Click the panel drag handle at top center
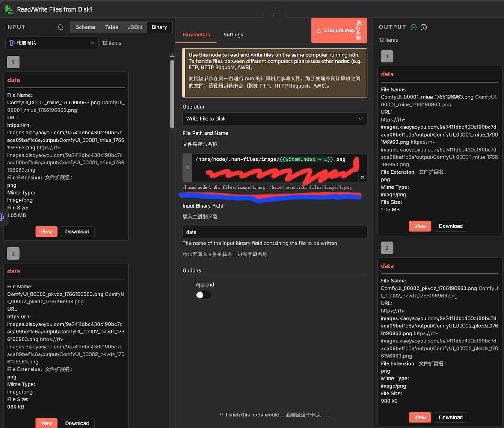Viewport: 504px width, 428px height. pos(275,15)
